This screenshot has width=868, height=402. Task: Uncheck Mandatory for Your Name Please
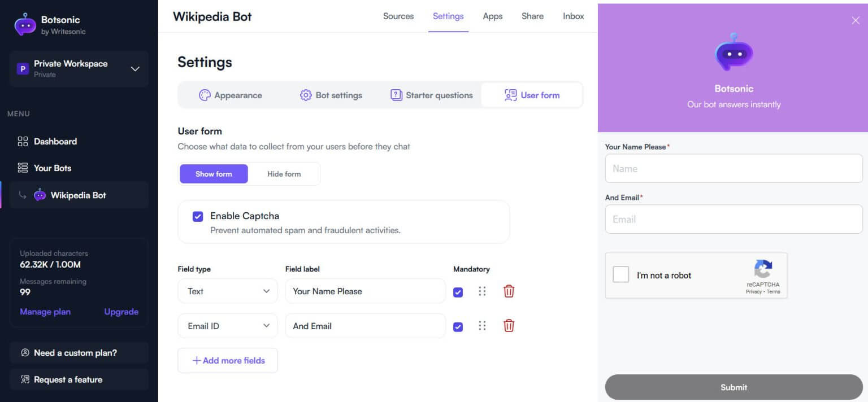458,292
